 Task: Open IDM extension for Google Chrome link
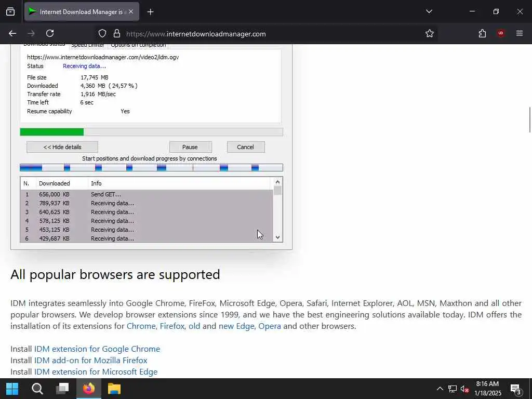97,349
